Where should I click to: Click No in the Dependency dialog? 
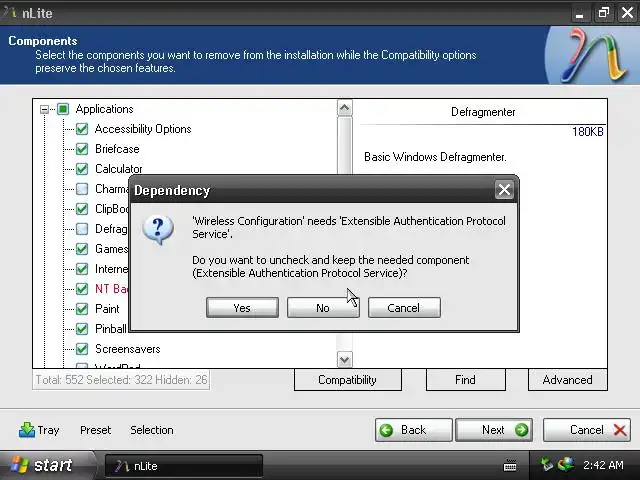(x=323, y=308)
